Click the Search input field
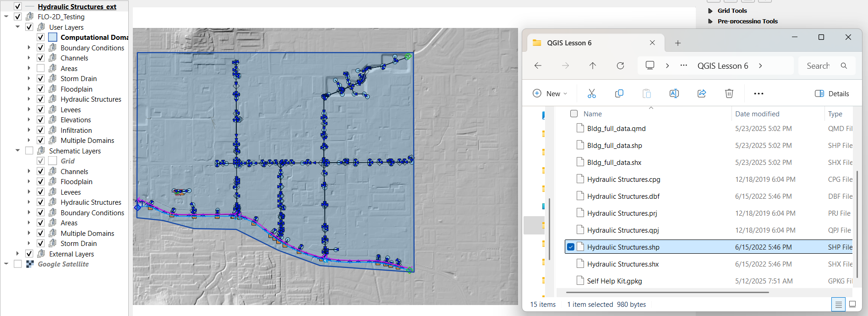Screen dimensions: 868x316 click(819, 65)
